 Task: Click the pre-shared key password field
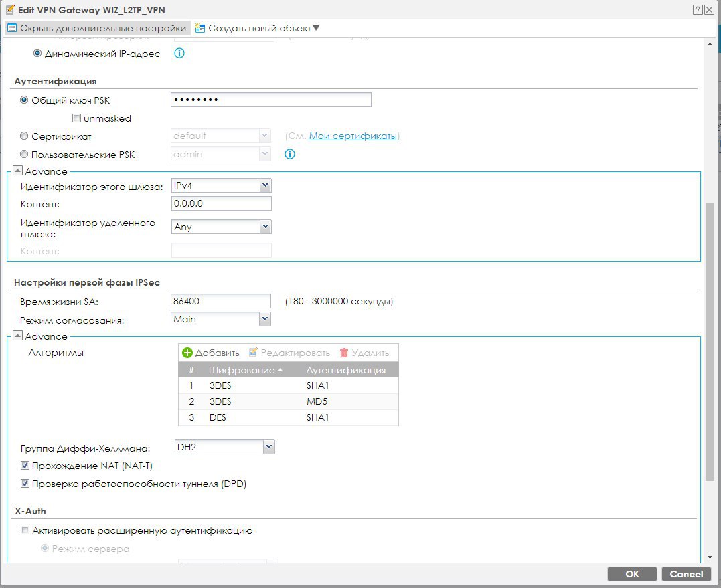(x=271, y=100)
